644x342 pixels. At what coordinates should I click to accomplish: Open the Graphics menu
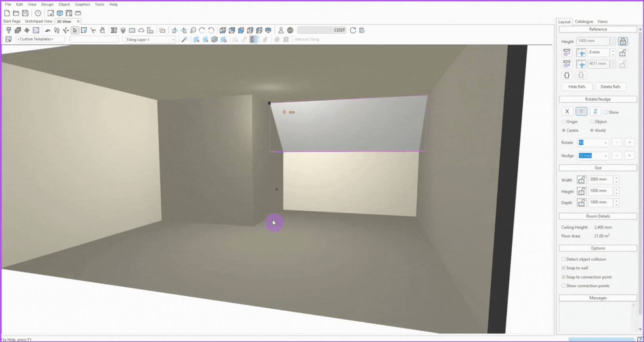click(x=82, y=4)
